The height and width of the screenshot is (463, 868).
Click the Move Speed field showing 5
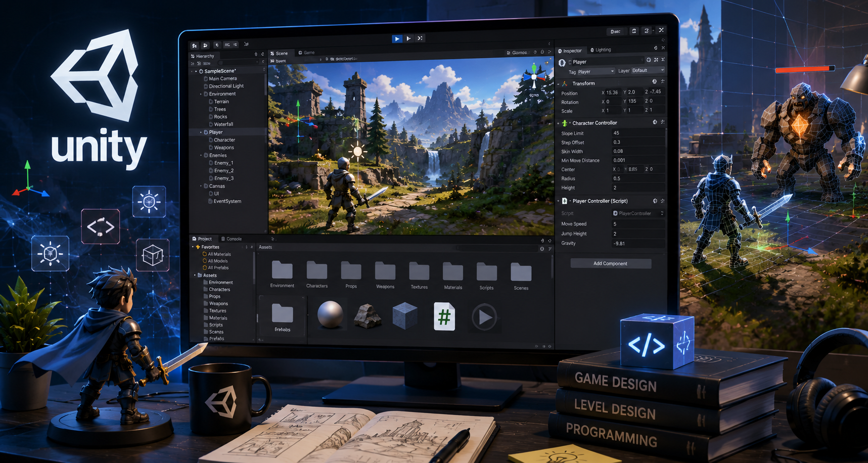[638, 224]
